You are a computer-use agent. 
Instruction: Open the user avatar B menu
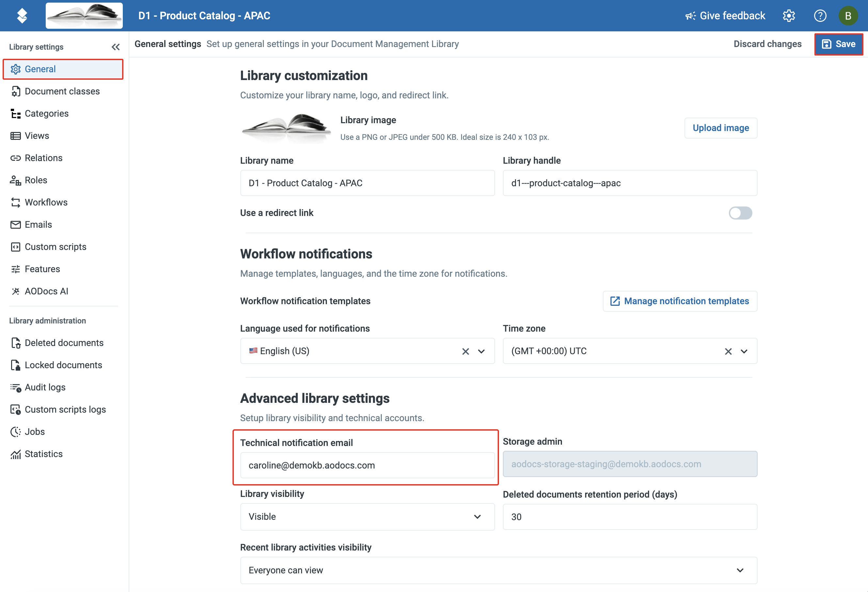[848, 15]
